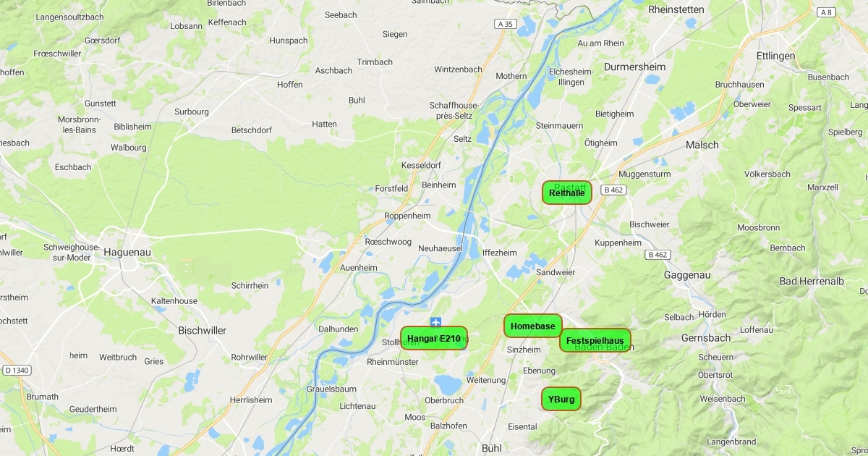Screen dimensions: 868x456
Task: Click the Bühl town label
Action: click(x=491, y=448)
